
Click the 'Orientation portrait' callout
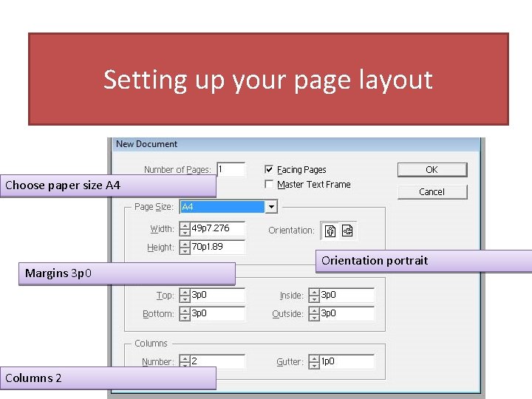pyautogui.click(x=424, y=261)
